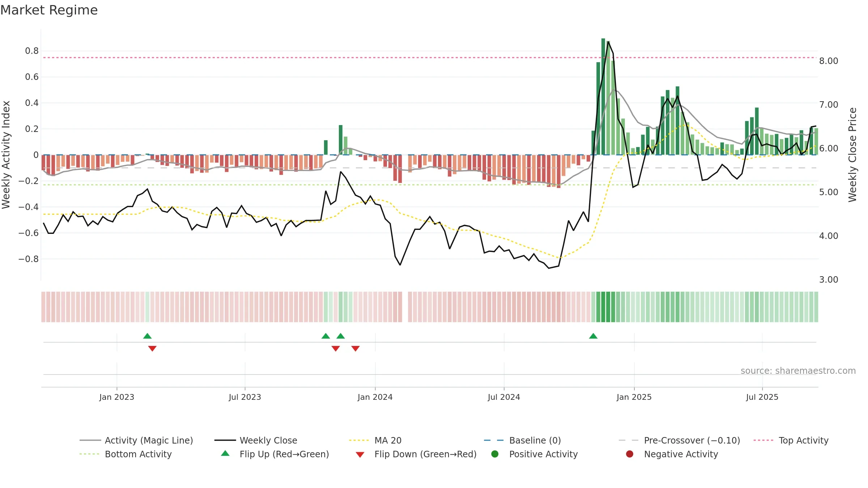Click the last flip-down marker before Jan 2024
Screen dimensions: 868x488
pos(356,348)
